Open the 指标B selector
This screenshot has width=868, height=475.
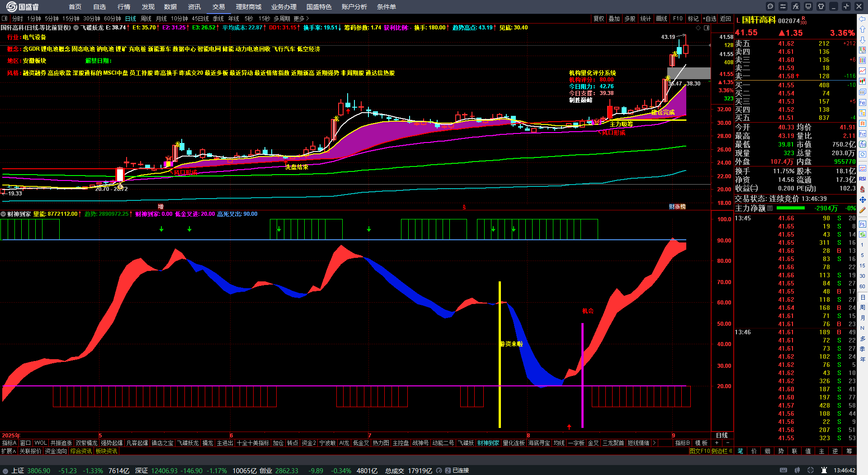pos(682,443)
